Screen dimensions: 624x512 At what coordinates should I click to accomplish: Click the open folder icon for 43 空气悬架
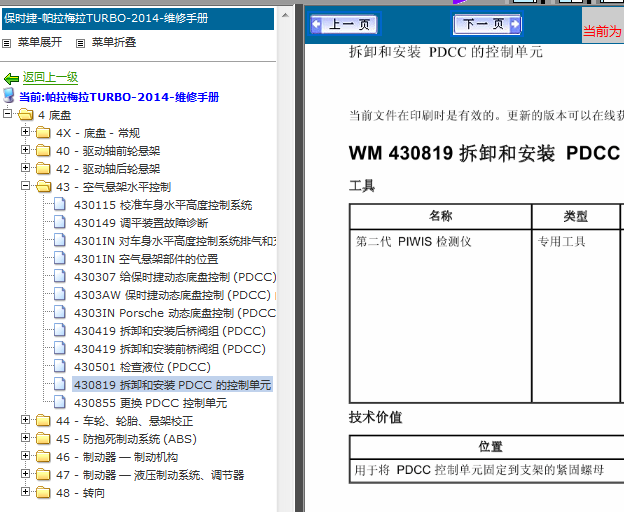(43, 187)
